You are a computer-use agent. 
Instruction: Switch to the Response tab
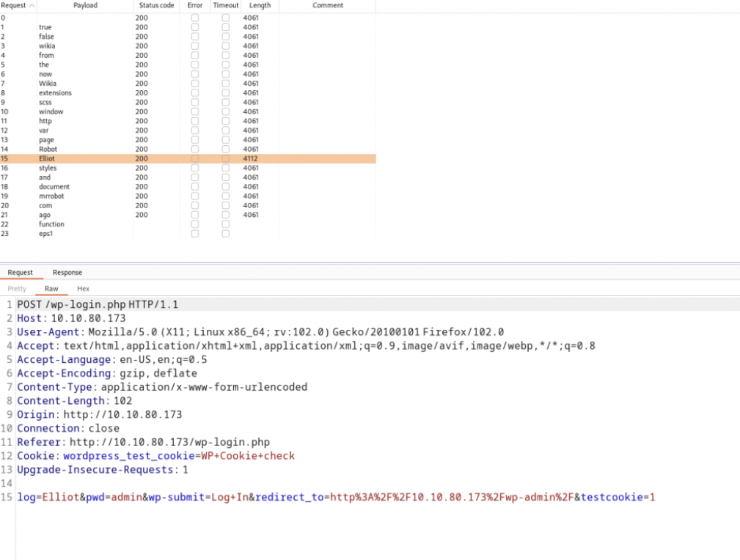pos(67,273)
